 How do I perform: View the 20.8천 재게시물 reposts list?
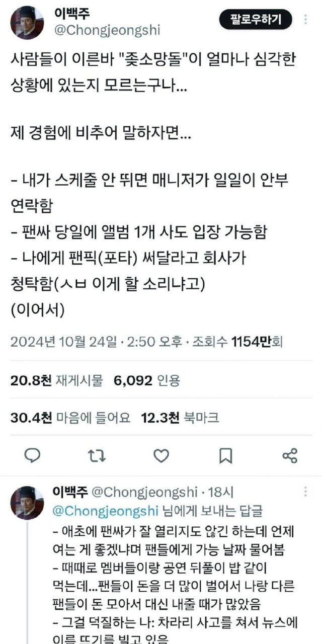56,380
